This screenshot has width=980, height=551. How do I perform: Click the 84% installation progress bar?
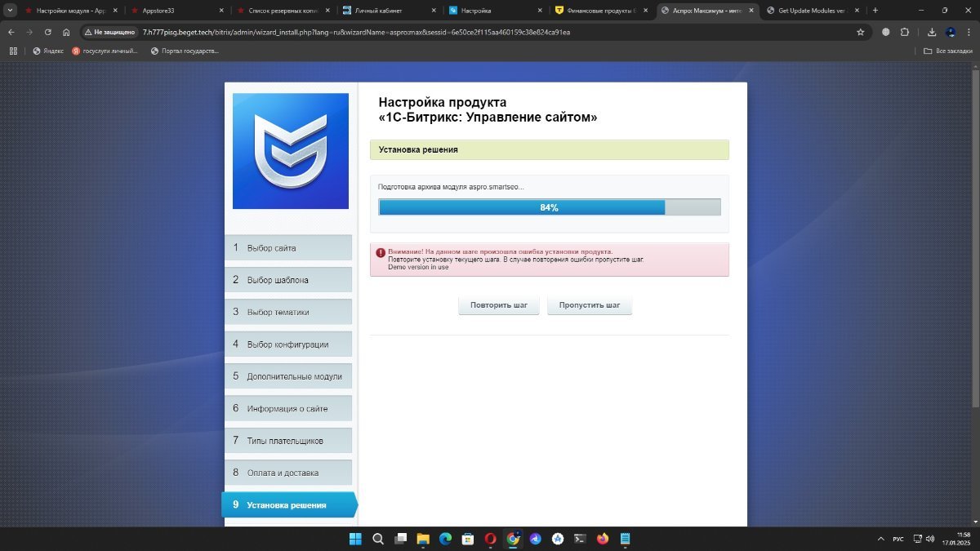550,207
